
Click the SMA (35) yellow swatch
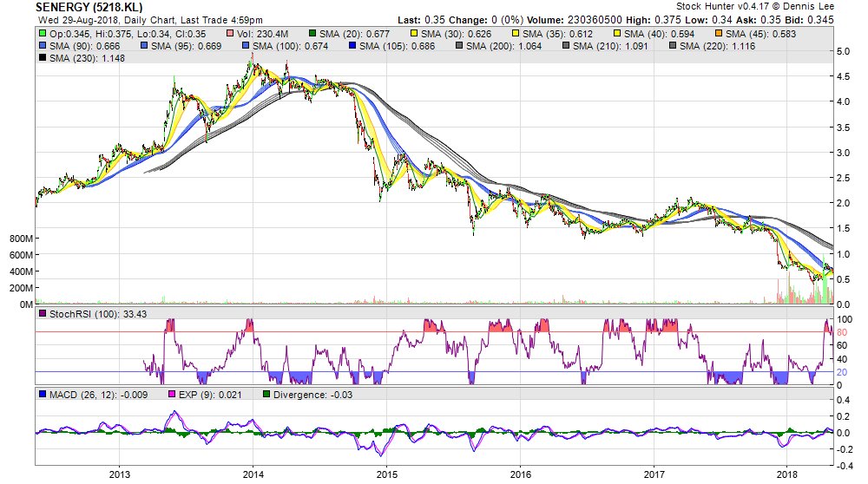tap(516, 34)
